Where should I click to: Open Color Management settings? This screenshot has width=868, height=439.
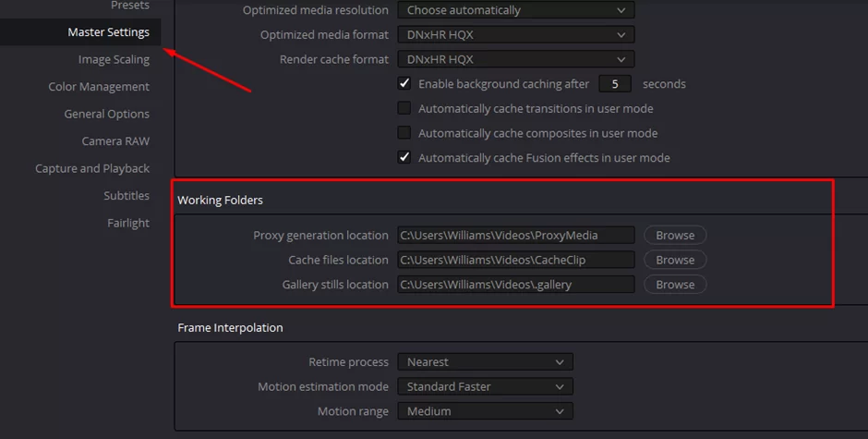pos(99,87)
